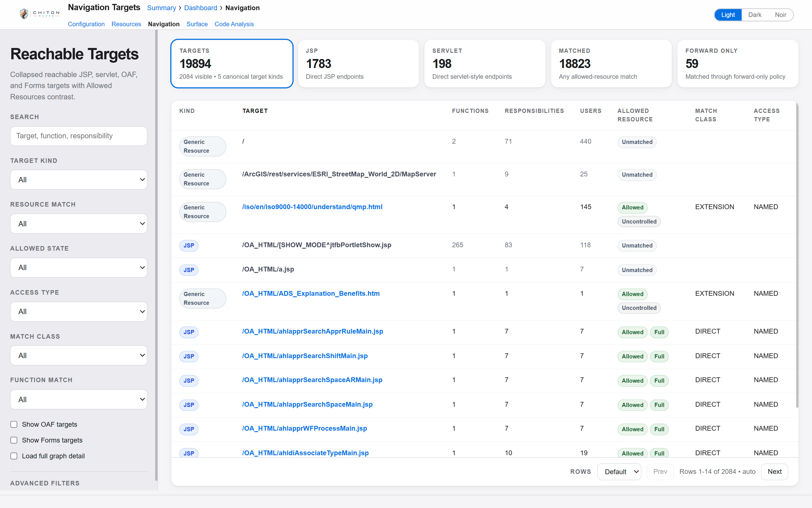Open the Function Match dropdown
This screenshot has height=508, width=812.
[79, 399]
